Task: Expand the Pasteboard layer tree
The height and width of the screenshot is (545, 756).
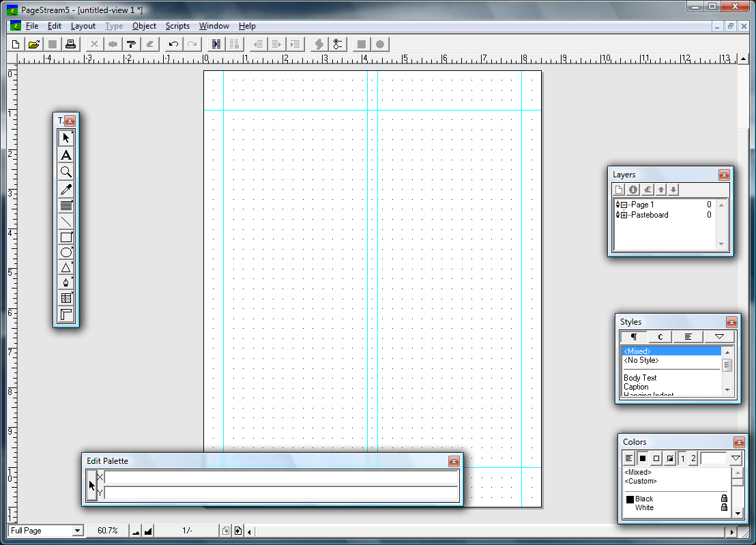Action: point(624,215)
